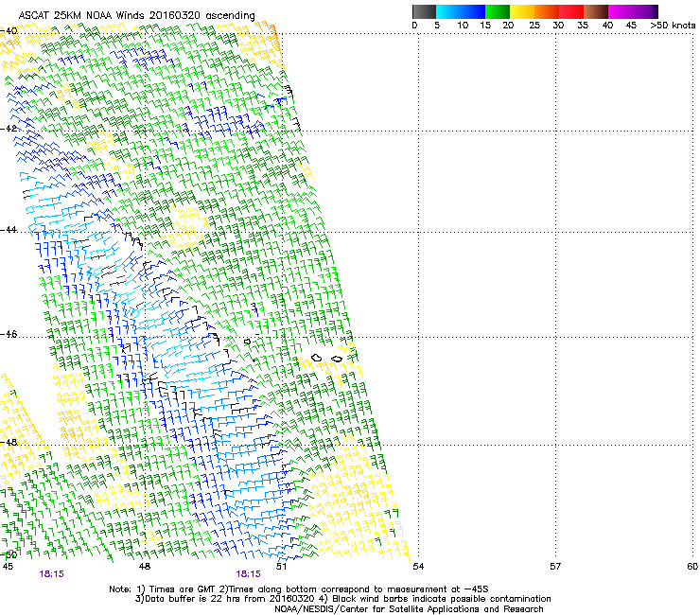
Task: Click the legend value "5"
Action: click(437, 25)
